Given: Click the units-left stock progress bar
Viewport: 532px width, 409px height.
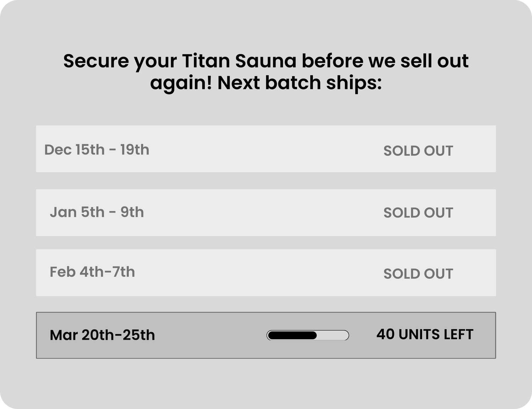Looking at the screenshot, I should pos(307,335).
